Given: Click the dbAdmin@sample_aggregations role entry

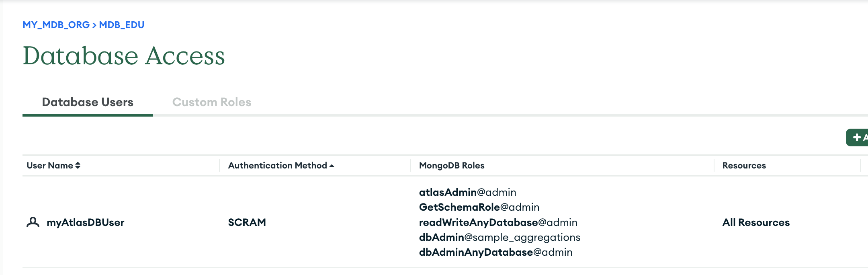Looking at the screenshot, I should pyautogui.click(x=500, y=237).
